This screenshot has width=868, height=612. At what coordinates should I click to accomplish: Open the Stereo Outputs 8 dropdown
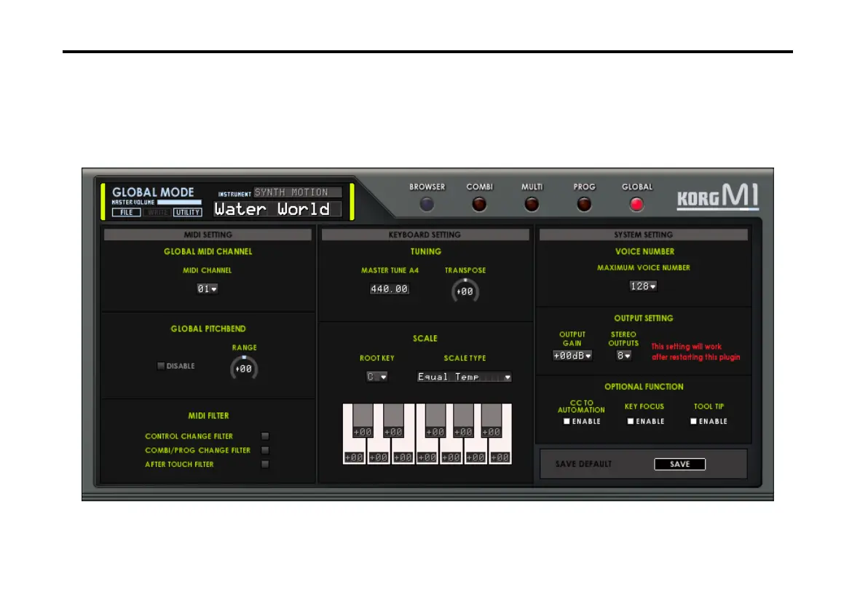click(624, 356)
